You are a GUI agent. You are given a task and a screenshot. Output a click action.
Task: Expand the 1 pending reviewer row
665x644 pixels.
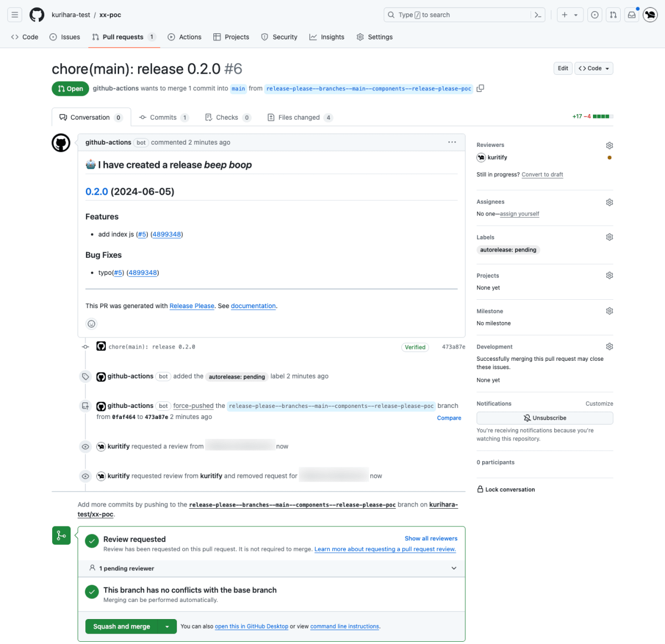[x=272, y=568]
